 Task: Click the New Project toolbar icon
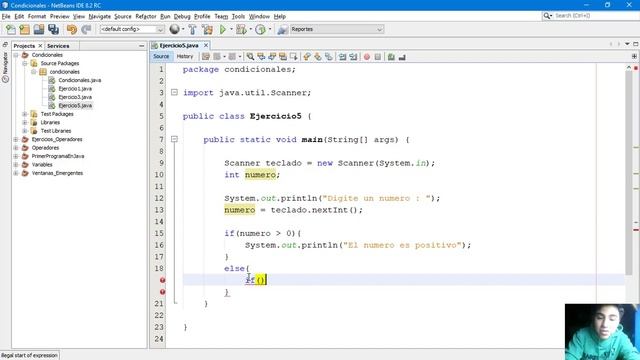tap(24, 29)
